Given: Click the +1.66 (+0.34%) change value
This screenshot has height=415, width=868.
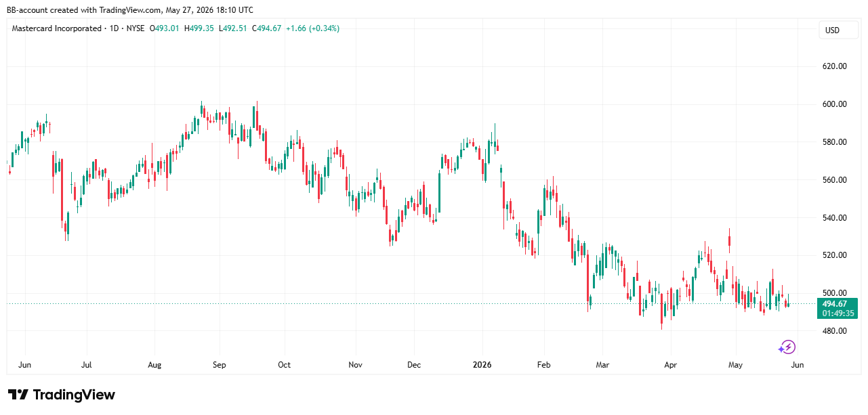Looking at the screenshot, I should 312,28.
